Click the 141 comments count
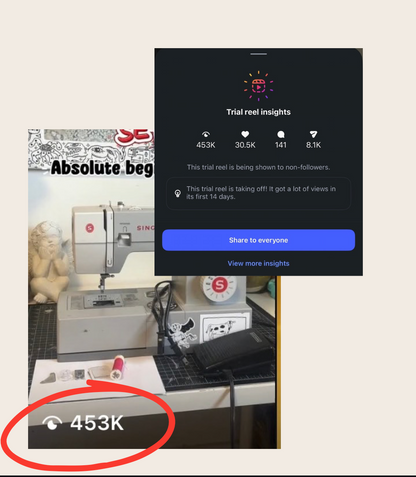 (x=281, y=145)
